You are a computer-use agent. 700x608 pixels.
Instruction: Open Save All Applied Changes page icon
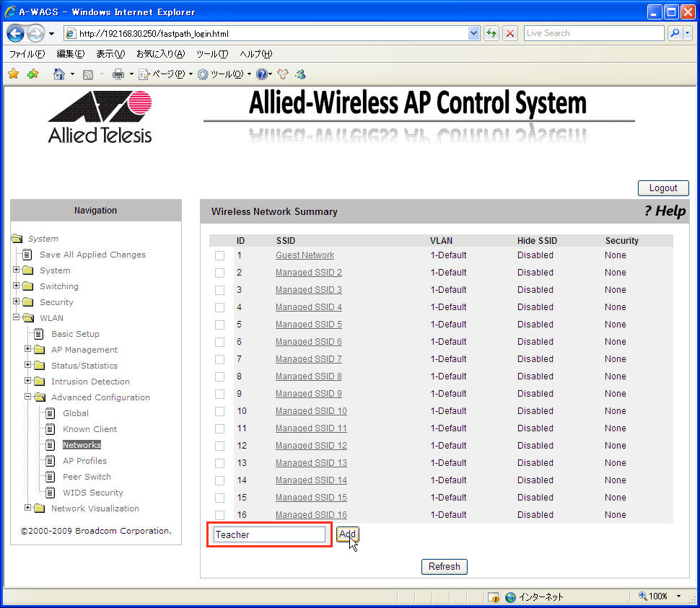[27, 255]
